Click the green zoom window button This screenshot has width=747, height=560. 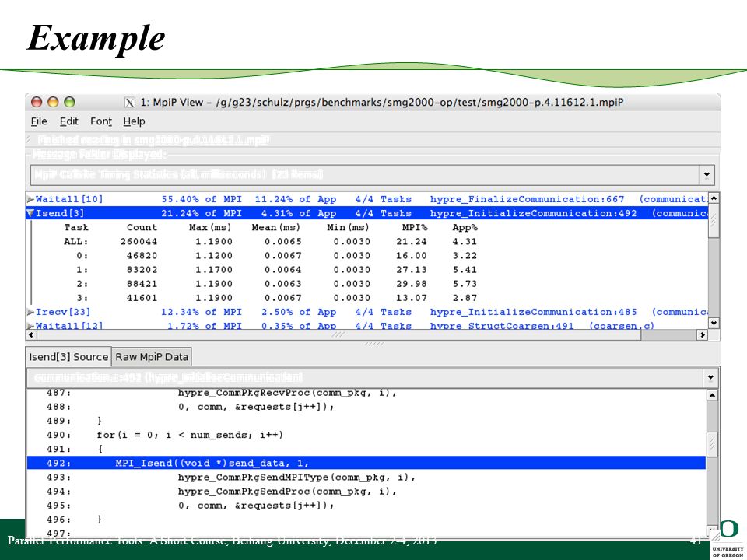[69, 102]
